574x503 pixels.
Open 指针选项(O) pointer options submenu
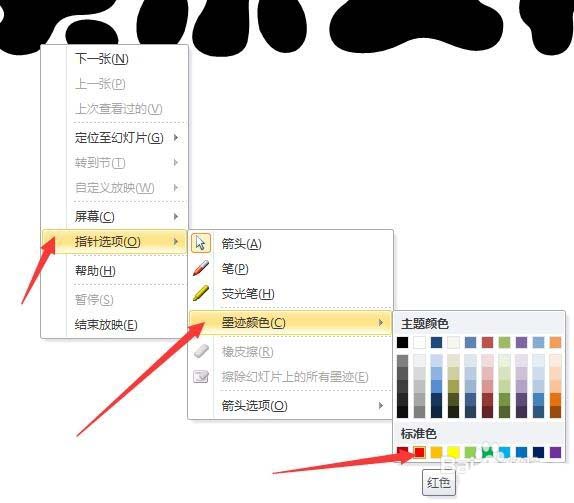click(115, 242)
